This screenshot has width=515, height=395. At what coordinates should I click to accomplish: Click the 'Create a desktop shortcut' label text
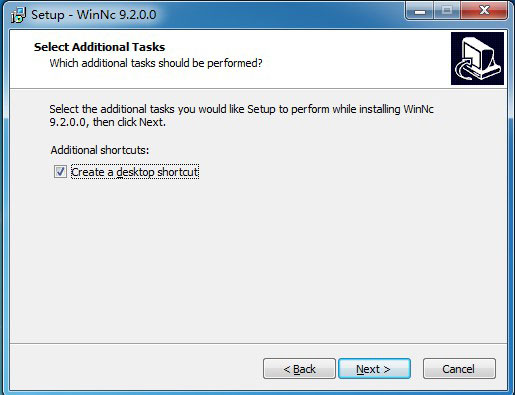(135, 172)
